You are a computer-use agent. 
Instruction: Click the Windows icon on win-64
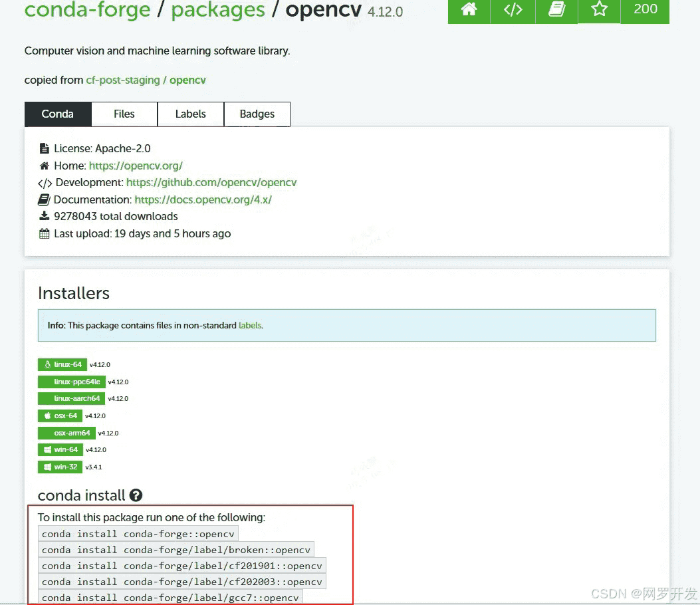point(47,449)
